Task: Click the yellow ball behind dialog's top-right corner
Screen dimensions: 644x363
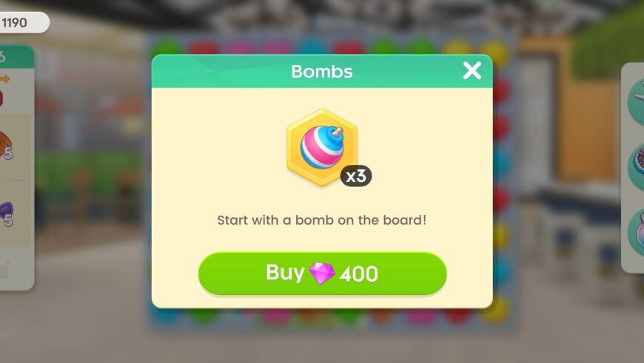Action: 496,52
